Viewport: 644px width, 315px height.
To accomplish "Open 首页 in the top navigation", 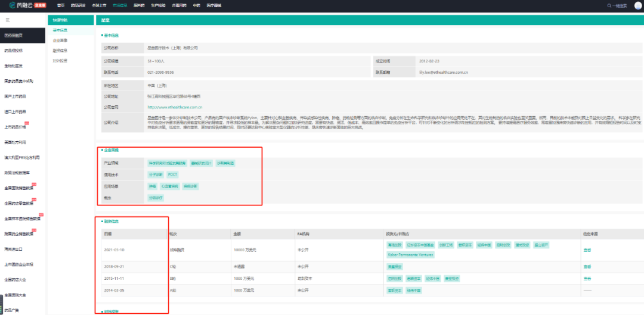I will pyautogui.click(x=60, y=5).
